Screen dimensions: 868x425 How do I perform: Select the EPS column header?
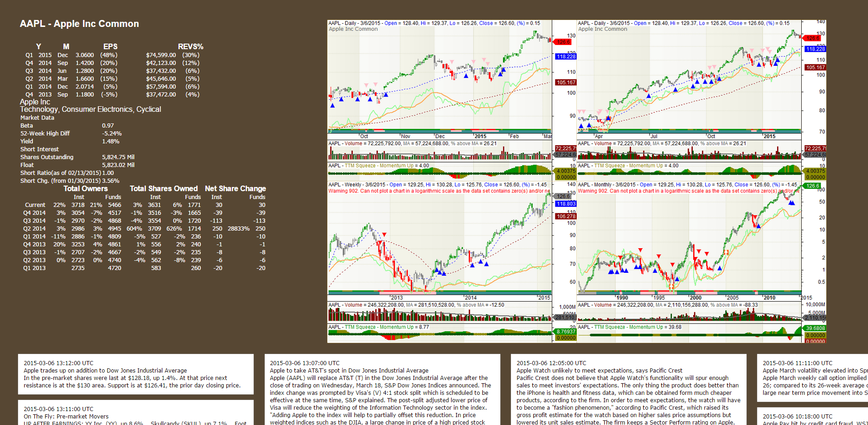click(x=110, y=46)
